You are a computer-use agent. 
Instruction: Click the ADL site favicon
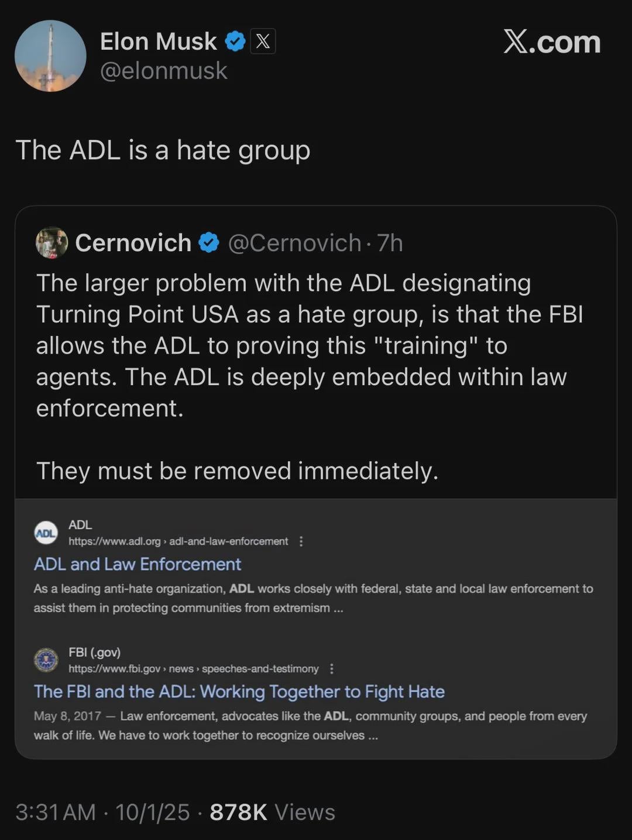tap(46, 533)
